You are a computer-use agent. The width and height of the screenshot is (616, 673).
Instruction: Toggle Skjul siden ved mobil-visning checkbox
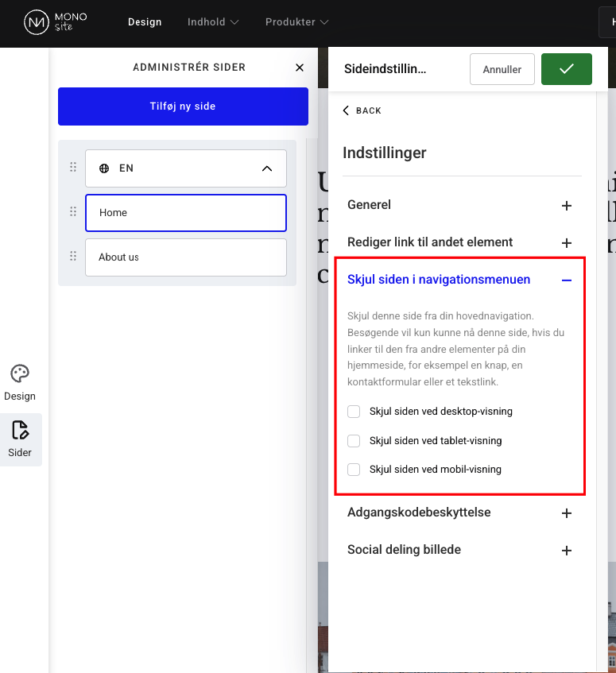tap(354, 469)
